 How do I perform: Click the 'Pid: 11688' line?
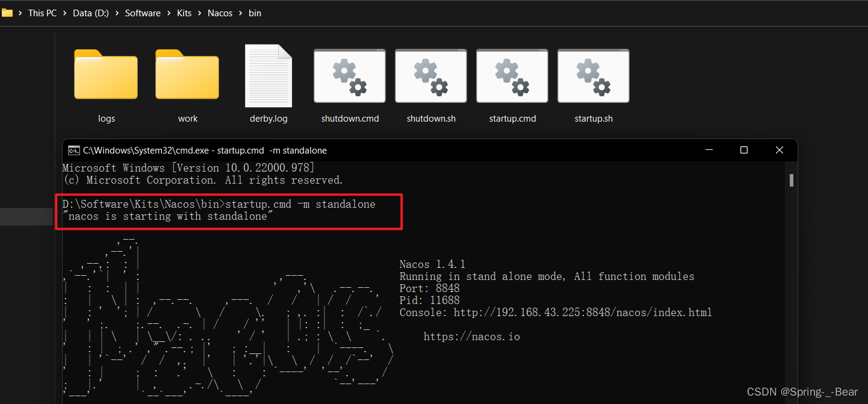click(x=429, y=300)
